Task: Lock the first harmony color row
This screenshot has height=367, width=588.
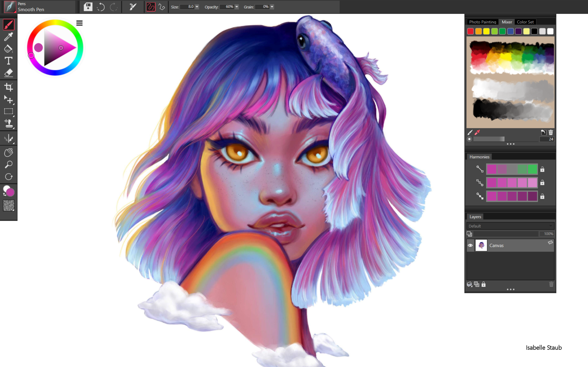Action: point(542,169)
